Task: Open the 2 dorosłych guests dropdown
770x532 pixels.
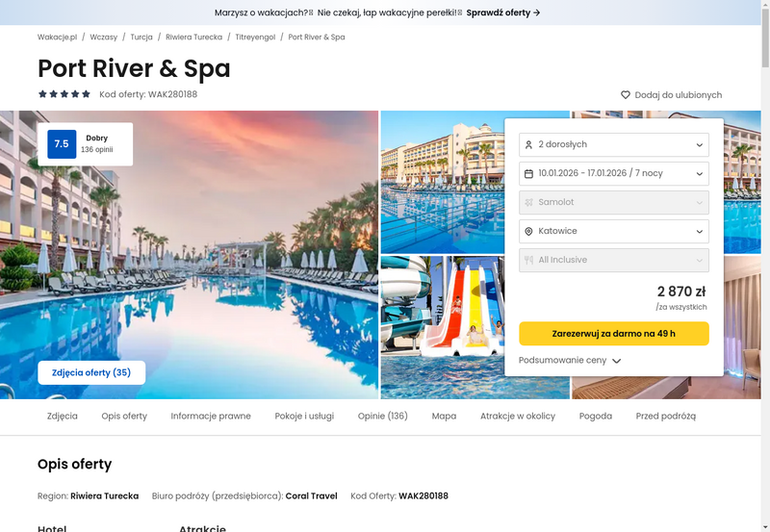Action: tap(614, 144)
